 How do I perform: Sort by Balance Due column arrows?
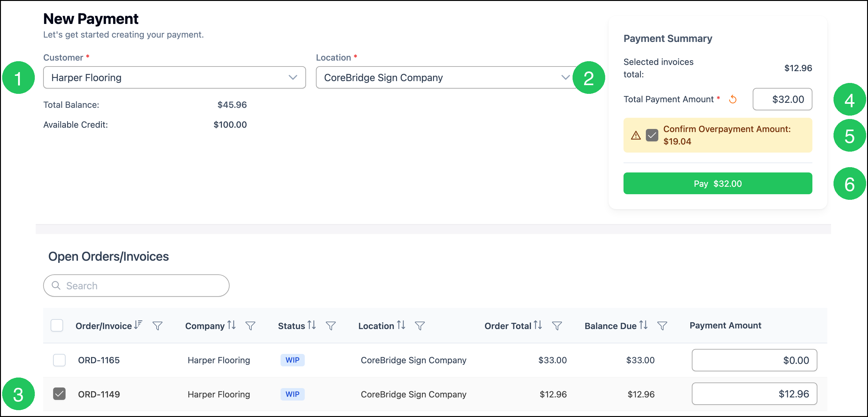643,325
